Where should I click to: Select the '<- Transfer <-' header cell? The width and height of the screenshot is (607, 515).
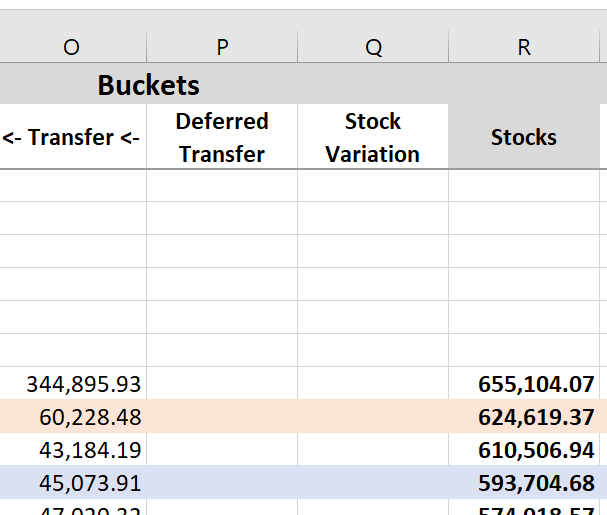pos(72,137)
